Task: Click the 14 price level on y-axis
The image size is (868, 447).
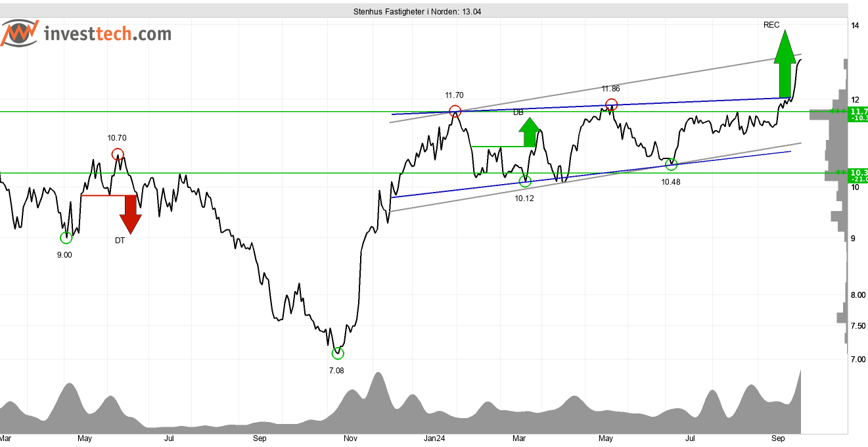Action: click(855, 26)
